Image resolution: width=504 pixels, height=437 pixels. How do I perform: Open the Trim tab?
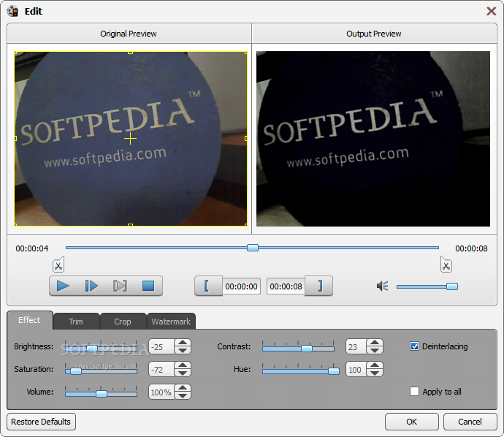76,322
